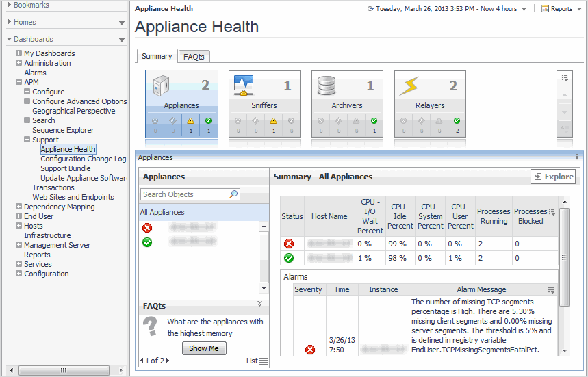Screen dimensions: 588x377
Task: Select the Summary tab
Action: tap(157, 56)
